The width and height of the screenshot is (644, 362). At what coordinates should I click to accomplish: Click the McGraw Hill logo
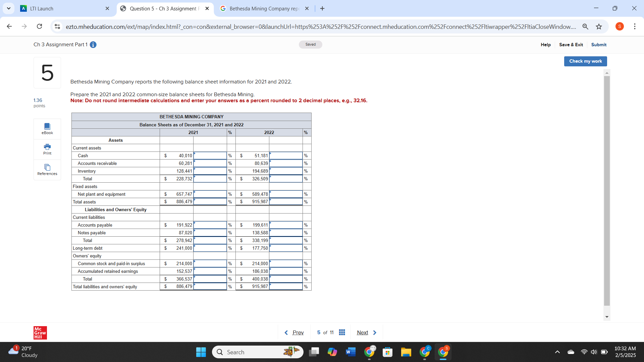[x=40, y=333]
